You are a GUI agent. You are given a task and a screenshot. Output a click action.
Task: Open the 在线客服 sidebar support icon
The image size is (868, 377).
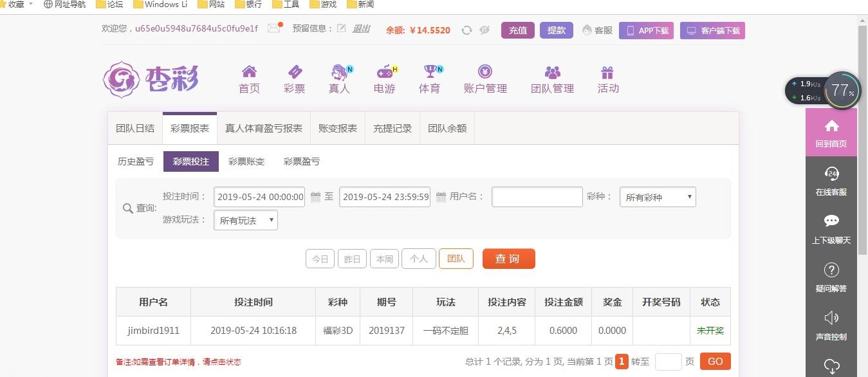pos(831,174)
